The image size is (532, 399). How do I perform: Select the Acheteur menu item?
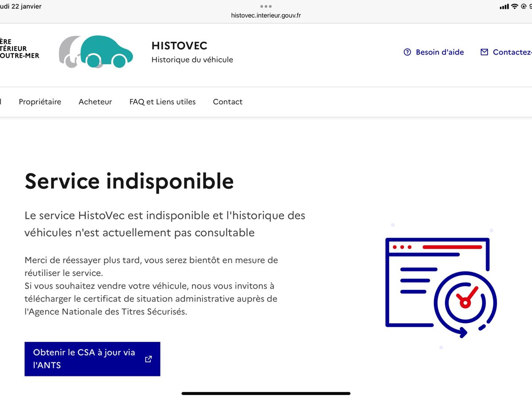[95, 102]
